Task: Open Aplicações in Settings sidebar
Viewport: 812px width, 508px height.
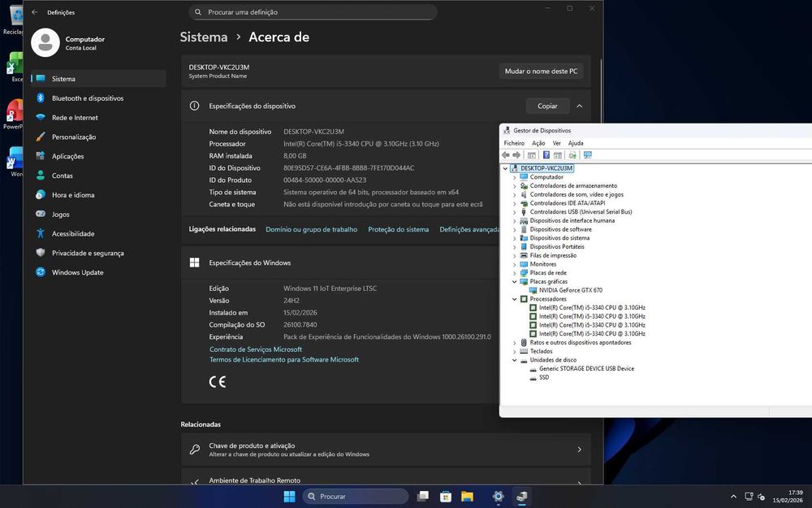Action: [98, 156]
